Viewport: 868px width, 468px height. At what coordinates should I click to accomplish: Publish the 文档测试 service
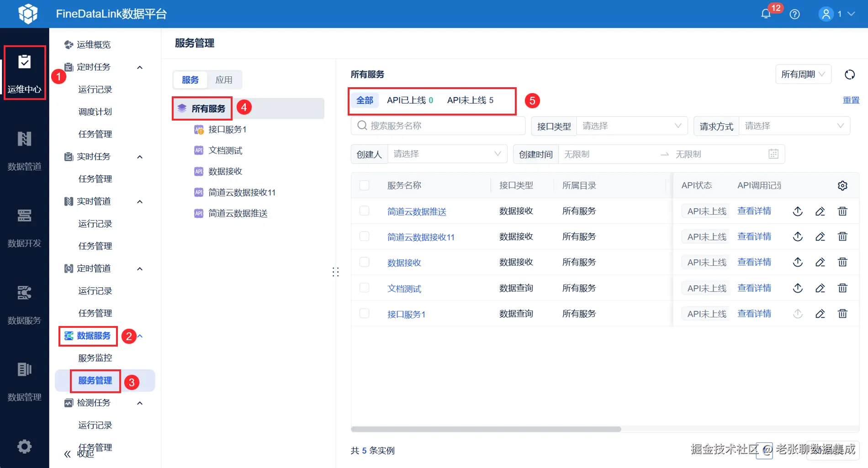pyautogui.click(x=798, y=288)
